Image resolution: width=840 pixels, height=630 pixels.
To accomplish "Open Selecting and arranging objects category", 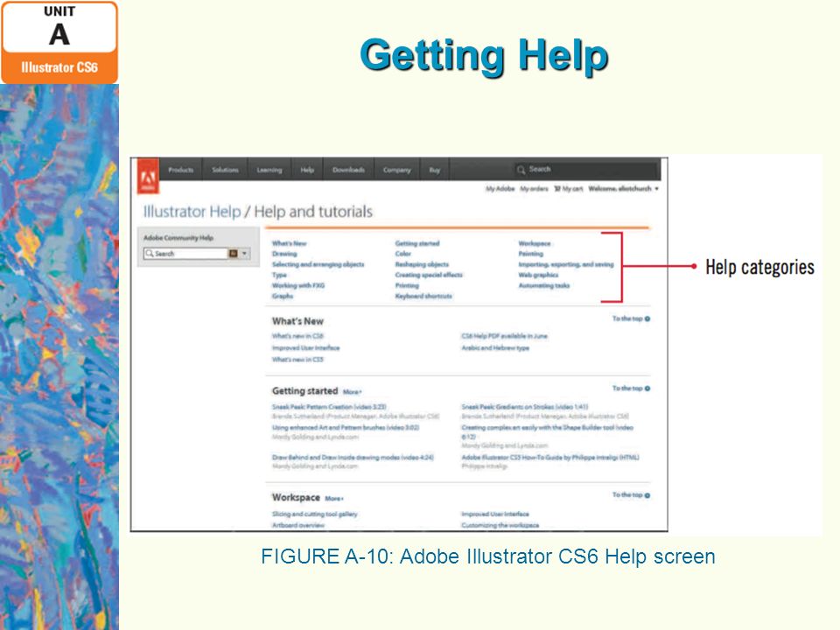I will click(x=318, y=264).
